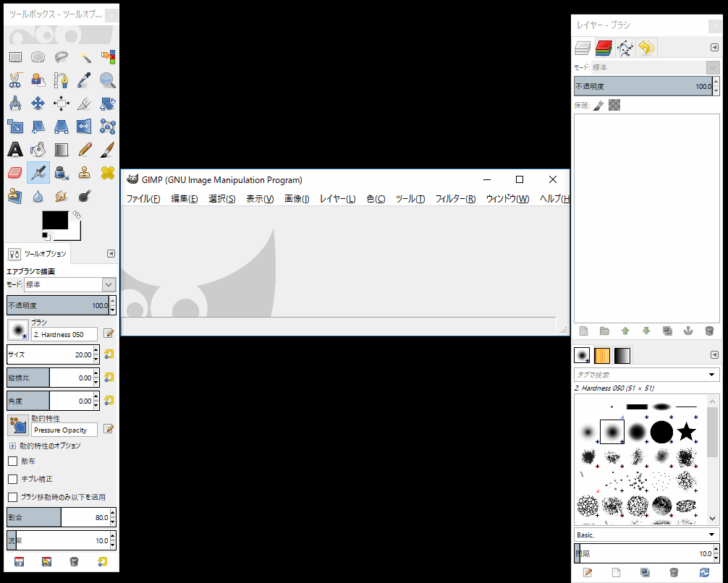This screenshot has width=728, height=583.
Task: Open the フィルター menu
Action: click(455, 199)
